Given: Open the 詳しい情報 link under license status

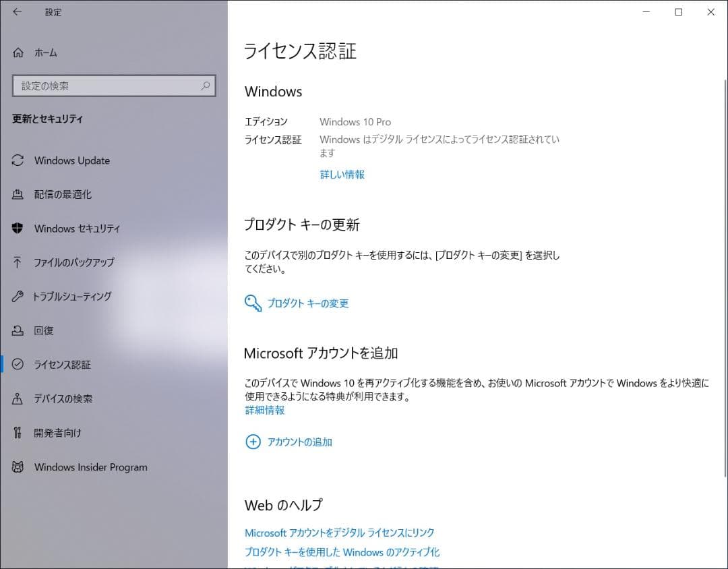Looking at the screenshot, I should click(342, 174).
